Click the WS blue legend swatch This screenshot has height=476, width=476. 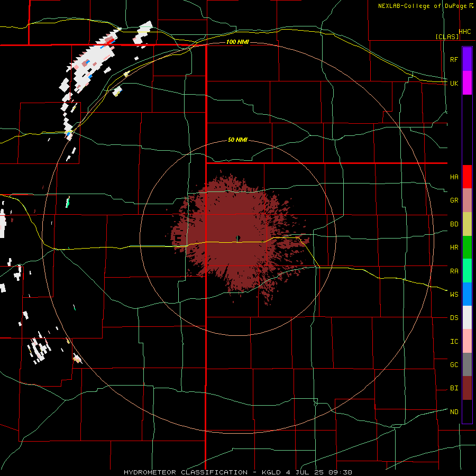click(x=467, y=294)
